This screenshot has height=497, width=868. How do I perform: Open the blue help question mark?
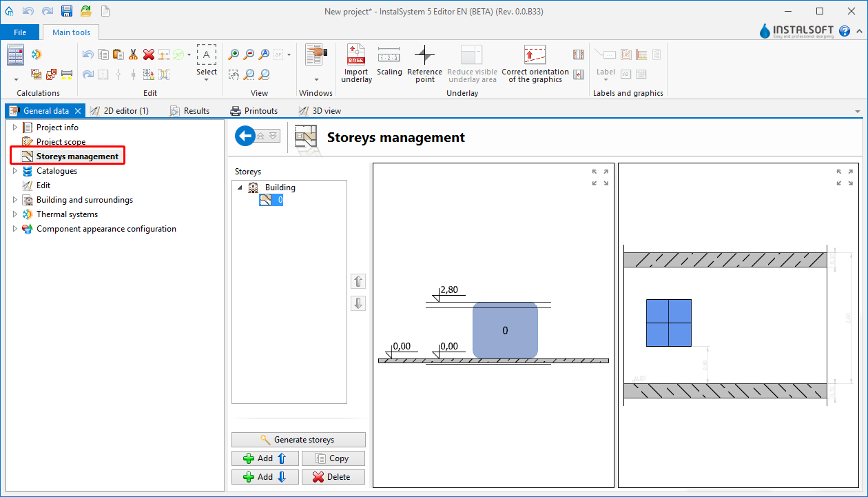pos(845,32)
